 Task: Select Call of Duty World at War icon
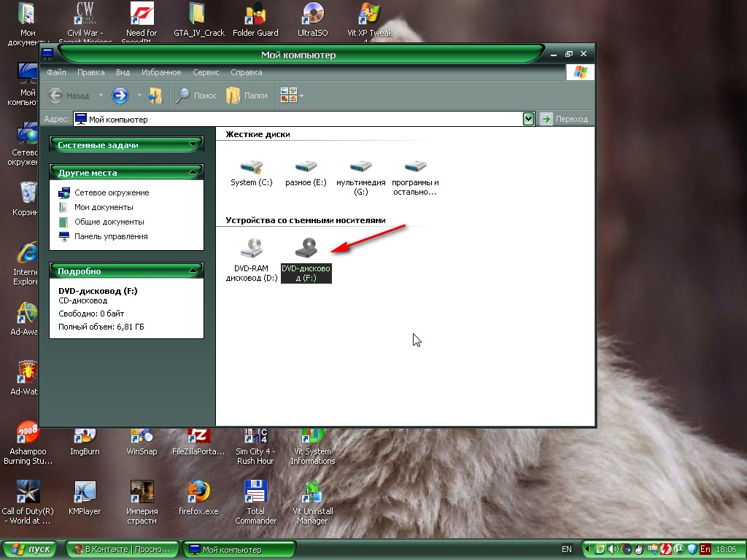point(28,502)
